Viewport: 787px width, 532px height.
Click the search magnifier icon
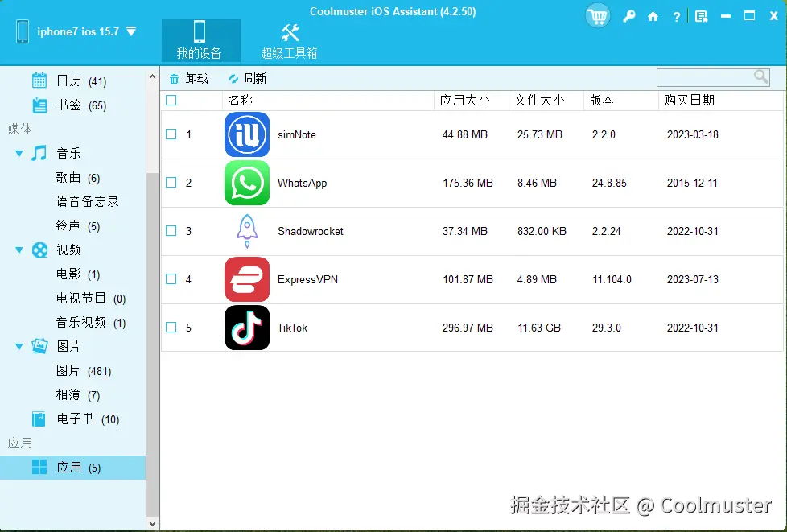click(x=761, y=76)
